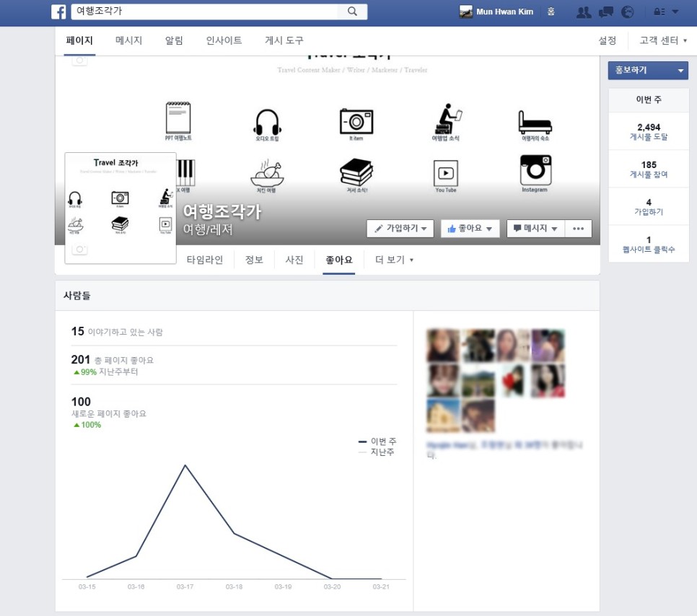Click the 웹사이트 클릭수 stat link
Viewport: 697px width, 616px height.
(649, 250)
